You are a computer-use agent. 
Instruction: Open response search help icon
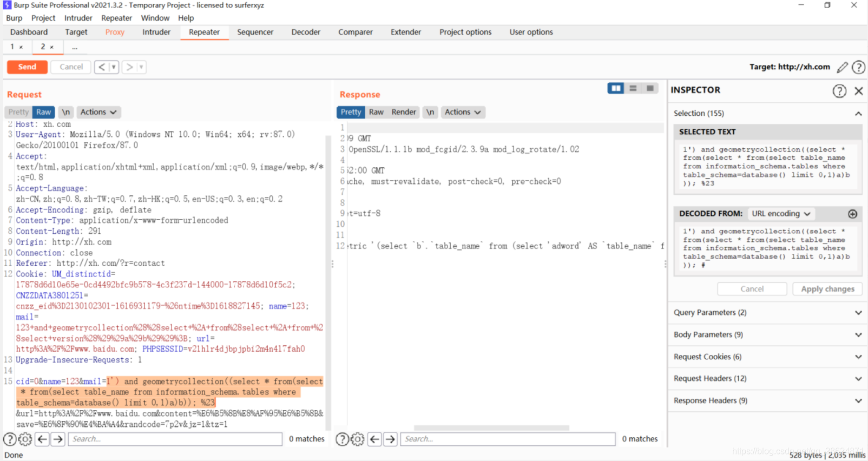(x=342, y=439)
